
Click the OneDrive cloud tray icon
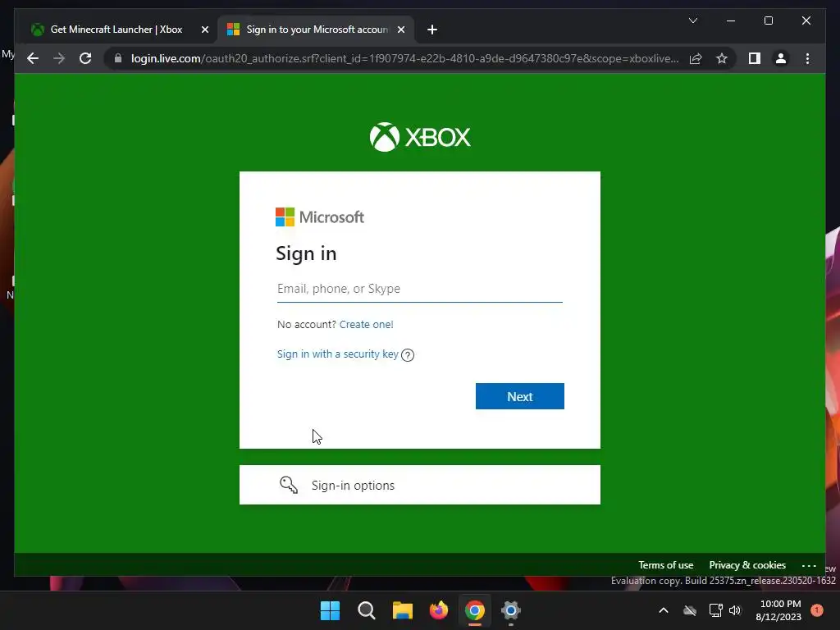[x=690, y=610]
